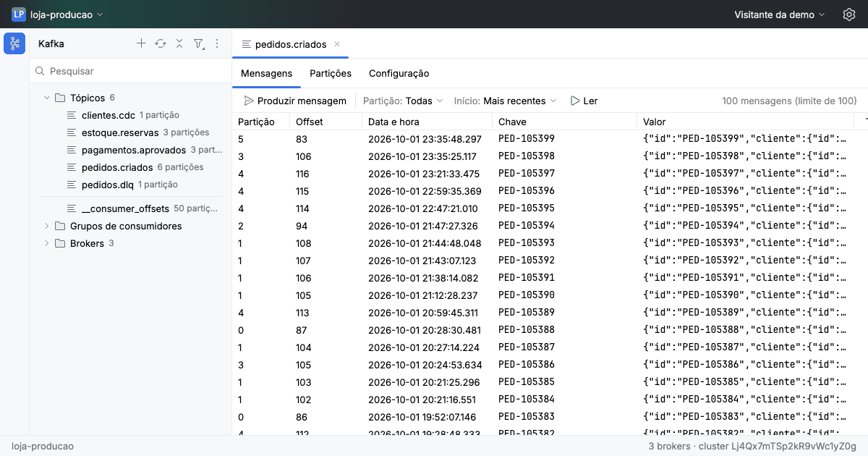This screenshot has width=868, height=456.
Task: Expand the Grupos de consumidores node
Action: [x=47, y=226]
